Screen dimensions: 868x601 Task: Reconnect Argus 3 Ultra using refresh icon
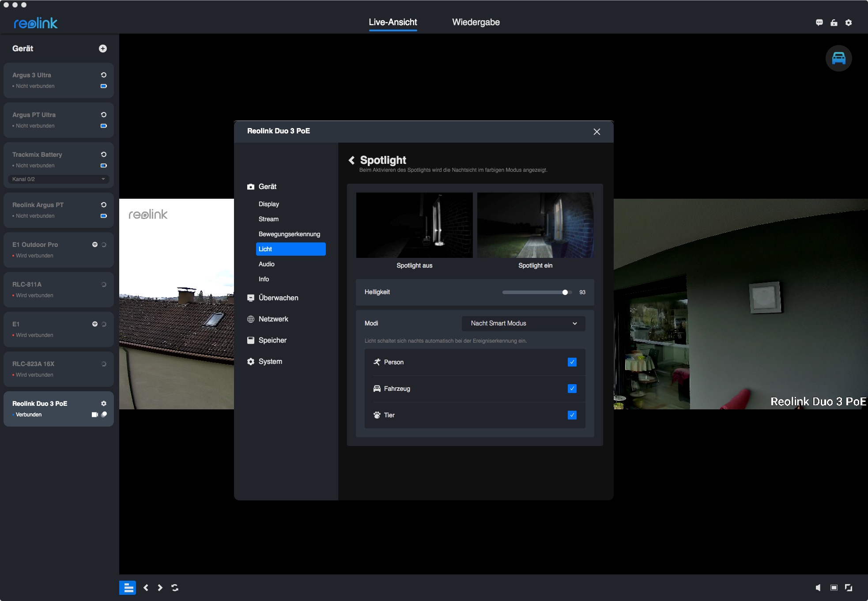pyautogui.click(x=104, y=75)
